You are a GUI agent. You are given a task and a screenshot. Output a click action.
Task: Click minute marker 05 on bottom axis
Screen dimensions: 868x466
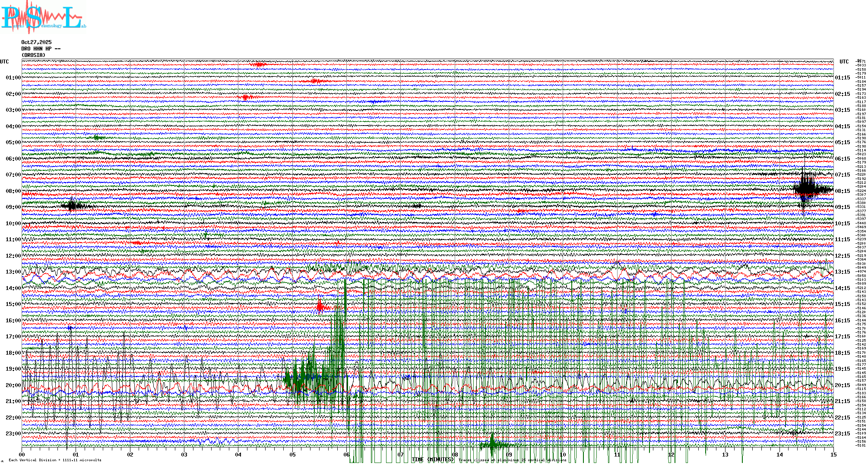coord(292,455)
